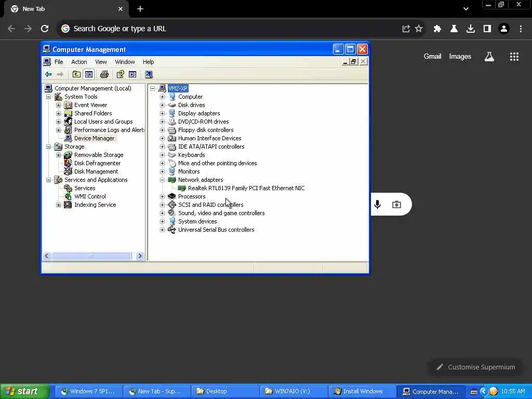Screen dimensions: 532x399
Task: Expand the Display adapters node
Action: point(162,113)
